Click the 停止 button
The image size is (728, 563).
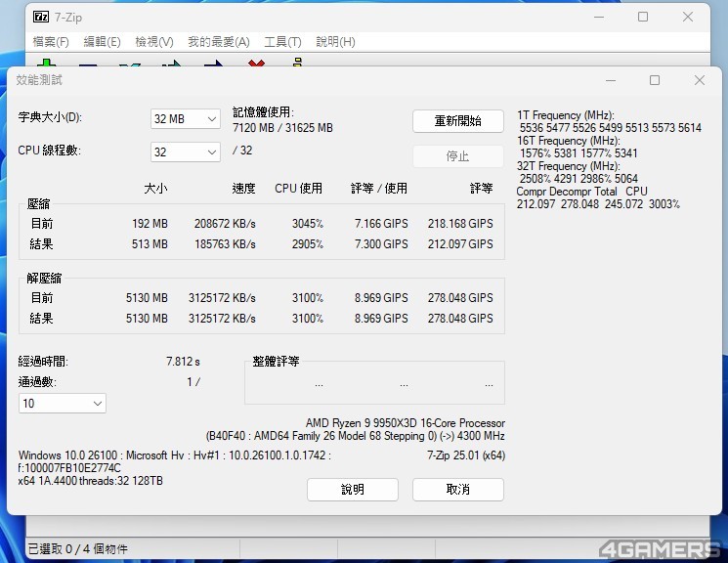coord(457,156)
